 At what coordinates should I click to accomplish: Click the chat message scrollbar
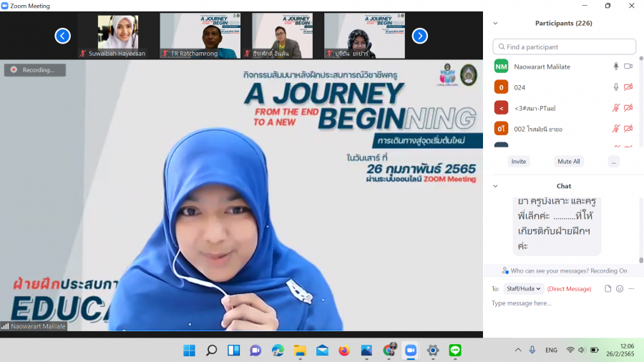click(640, 229)
